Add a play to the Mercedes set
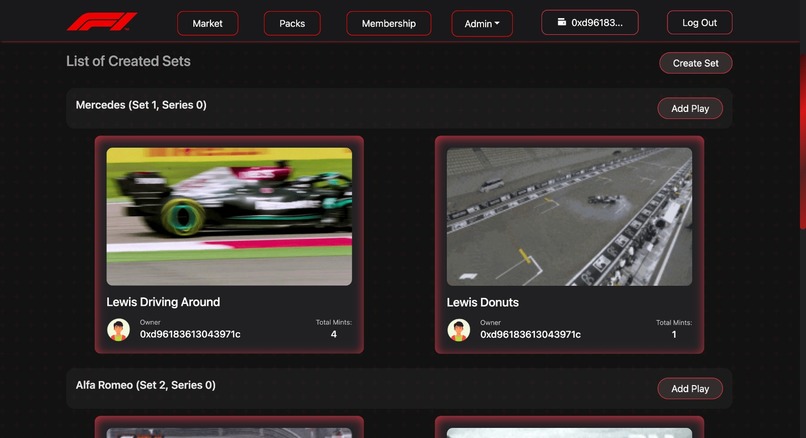 tap(690, 108)
